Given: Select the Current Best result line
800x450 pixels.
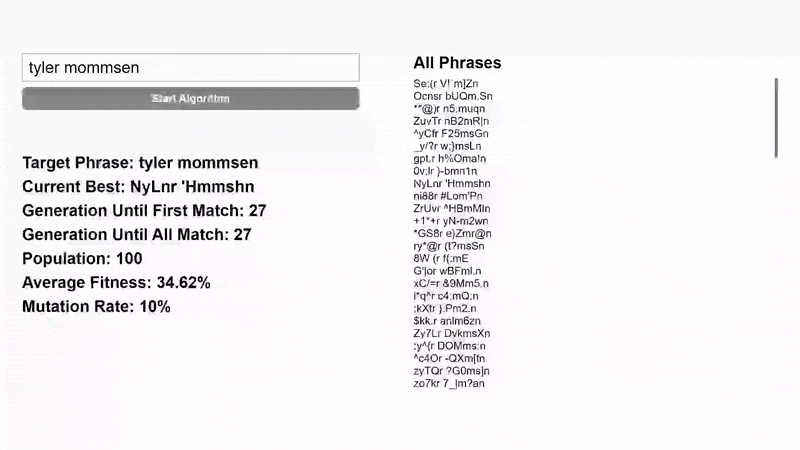Looking at the screenshot, I should pyautogui.click(x=138, y=187).
